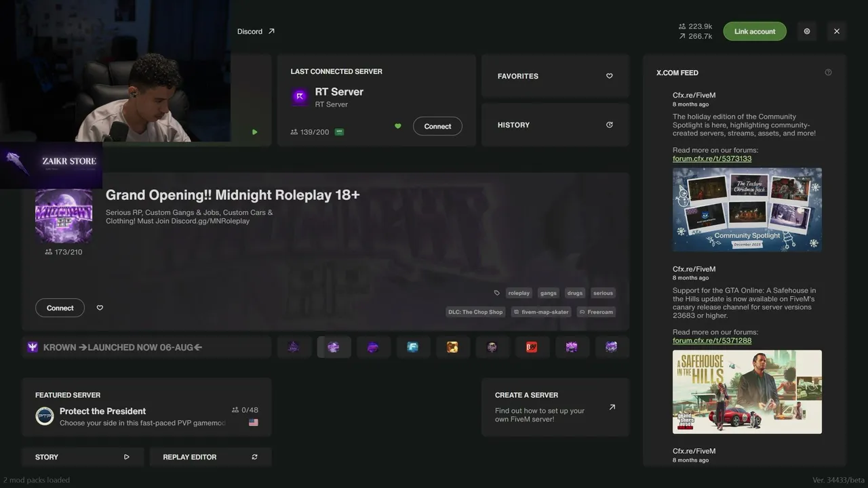Open the settings gear icon
The width and height of the screenshot is (868, 488).
807,31
